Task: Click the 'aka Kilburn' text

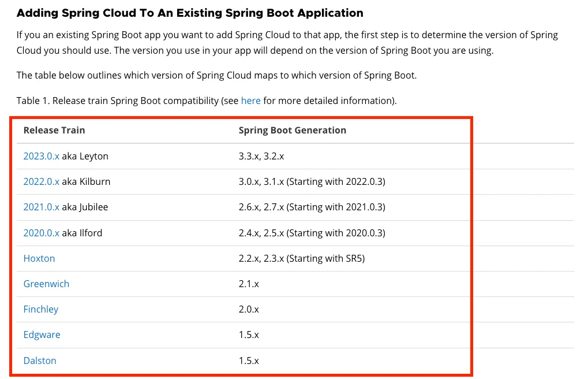Action: click(86, 181)
